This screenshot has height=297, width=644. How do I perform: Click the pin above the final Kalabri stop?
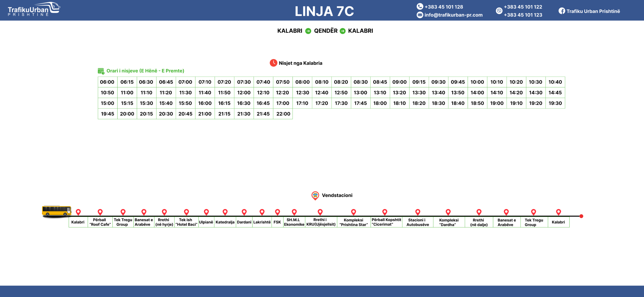(558, 212)
